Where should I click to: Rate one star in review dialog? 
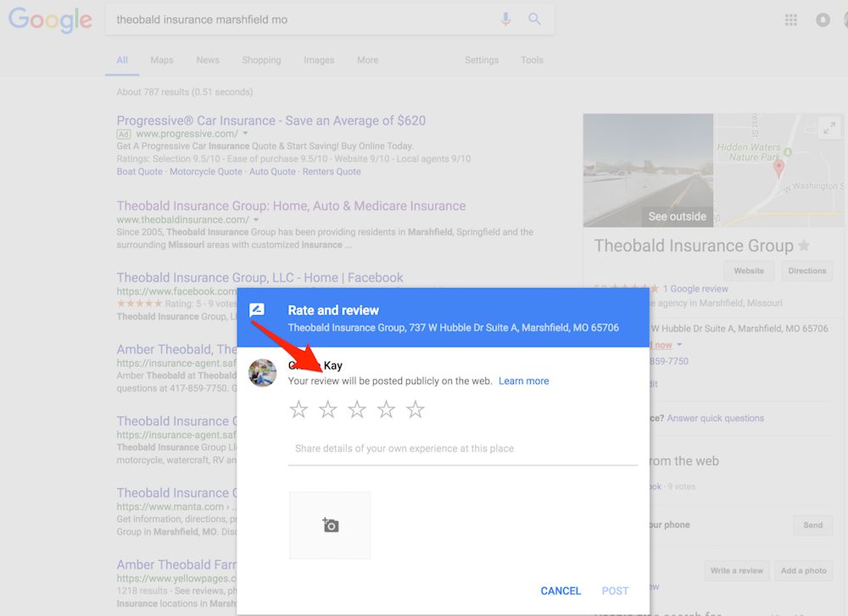point(298,409)
